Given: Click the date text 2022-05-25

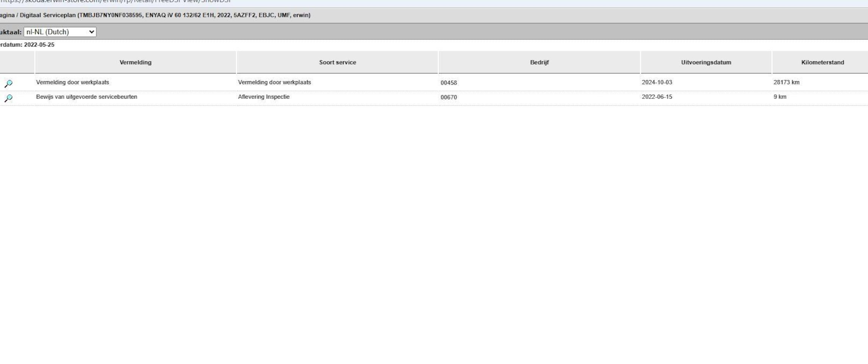Looking at the screenshot, I should [39, 45].
